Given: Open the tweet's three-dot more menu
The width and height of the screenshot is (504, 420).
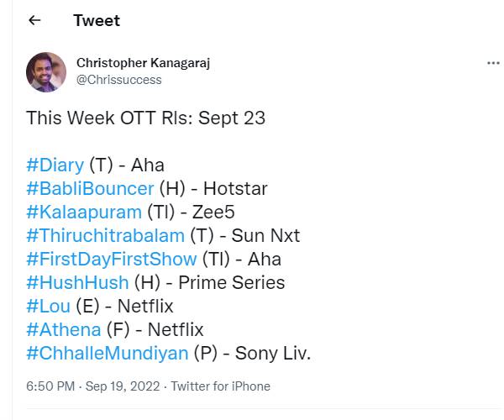Looking at the screenshot, I should point(493,63).
